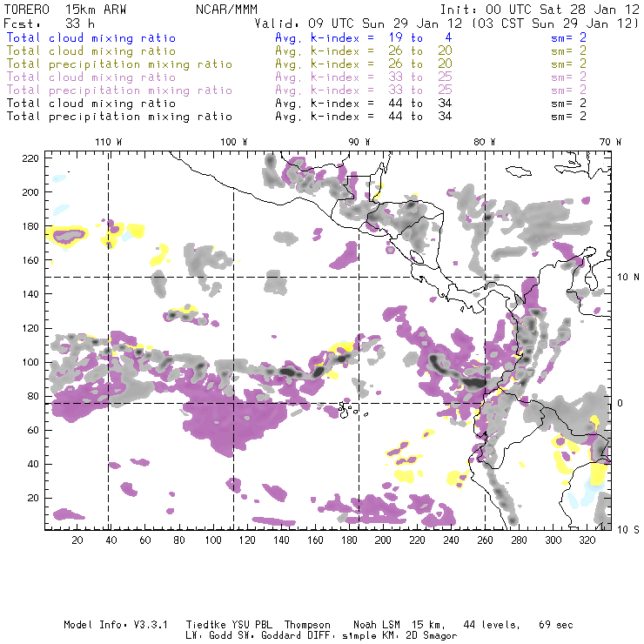Click horizontal axis tick label "40"
644x644 pixels.
tap(111, 540)
